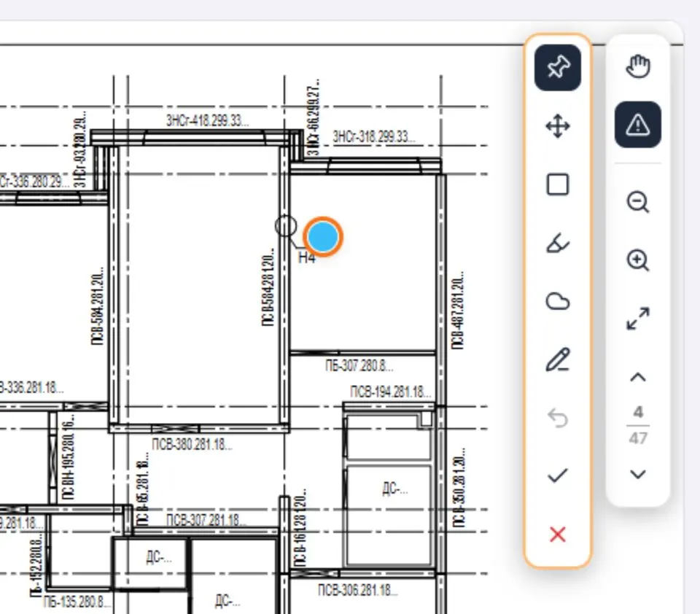The image size is (700, 614).
Task: Click the ПСВ-194.281.18 label
Action: coord(391,392)
